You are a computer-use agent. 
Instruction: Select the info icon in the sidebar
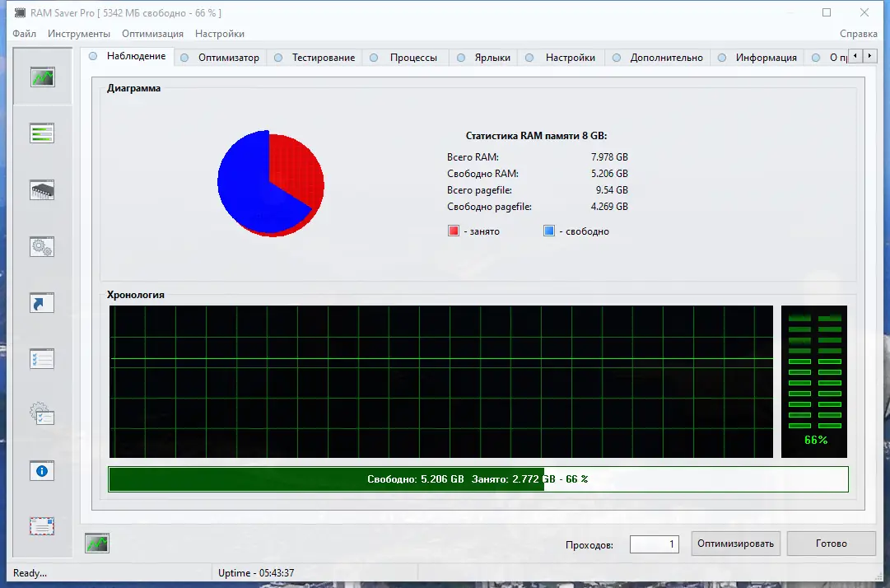pos(42,470)
